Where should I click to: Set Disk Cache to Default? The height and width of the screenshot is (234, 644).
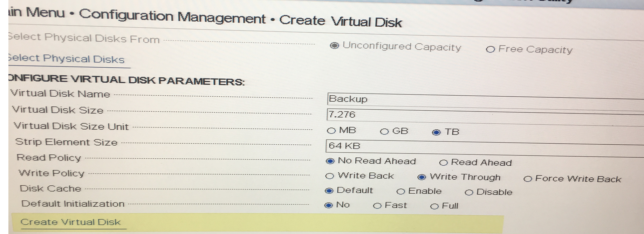click(x=329, y=191)
